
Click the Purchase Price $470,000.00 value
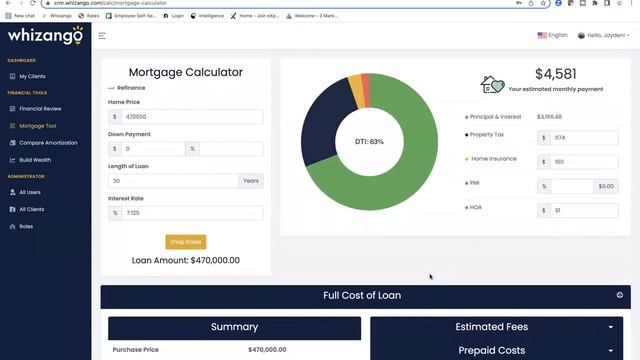coord(267,350)
